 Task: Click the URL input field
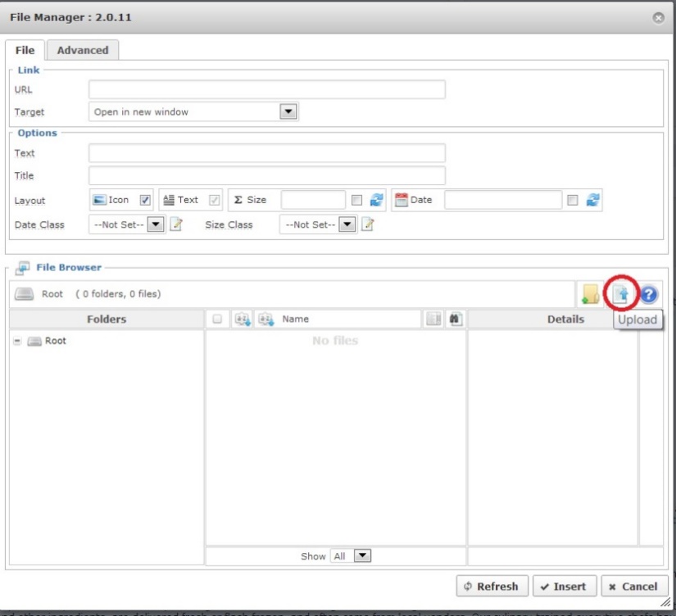coord(267,89)
